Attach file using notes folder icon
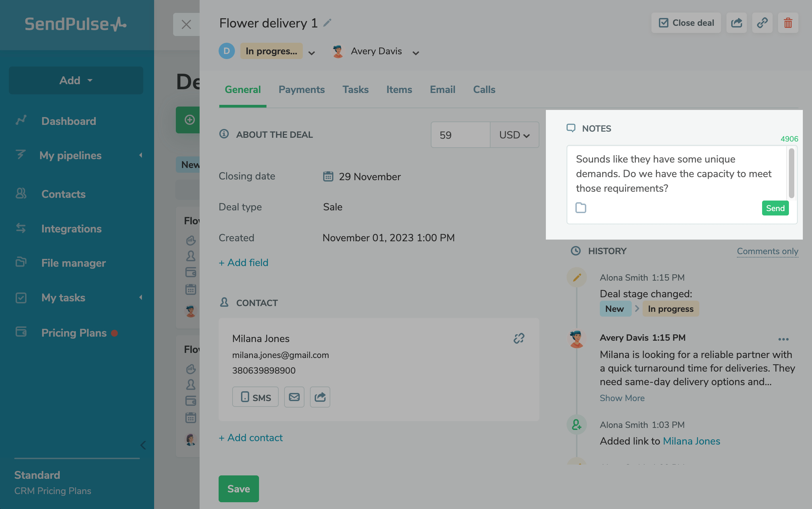The height and width of the screenshot is (509, 812). point(581,208)
